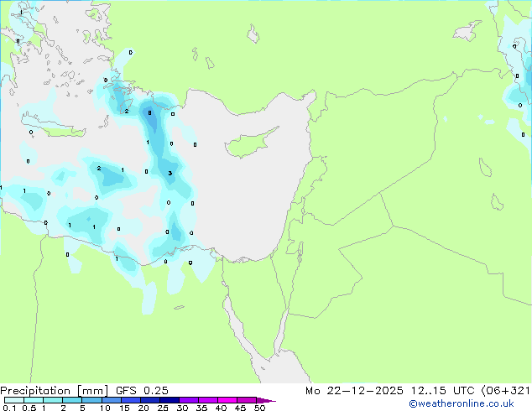Select the 5–10 mm legend color box
This screenshot has width=532, height=411.
point(91,400)
